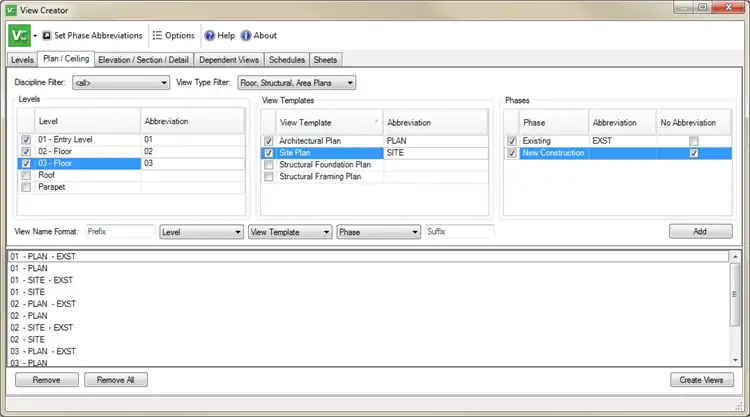Screen dimensions: 750x417
Task: Click the About info icon
Action: (245, 35)
